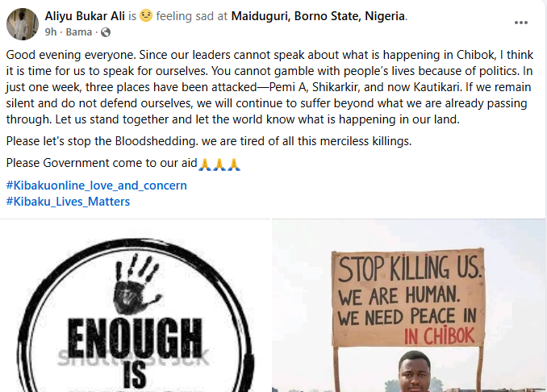Click the last praying hands emoji
Screen dimensions: 547x392
pyautogui.click(x=234, y=164)
